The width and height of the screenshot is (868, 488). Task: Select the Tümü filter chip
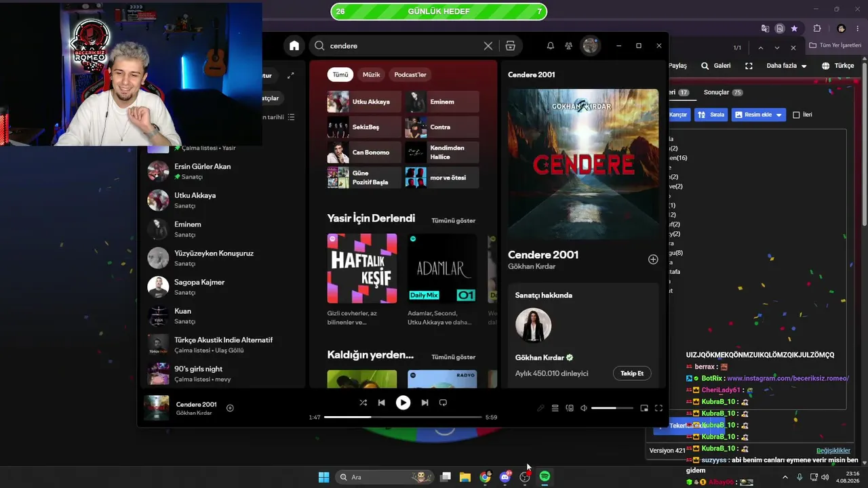click(x=340, y=75)
